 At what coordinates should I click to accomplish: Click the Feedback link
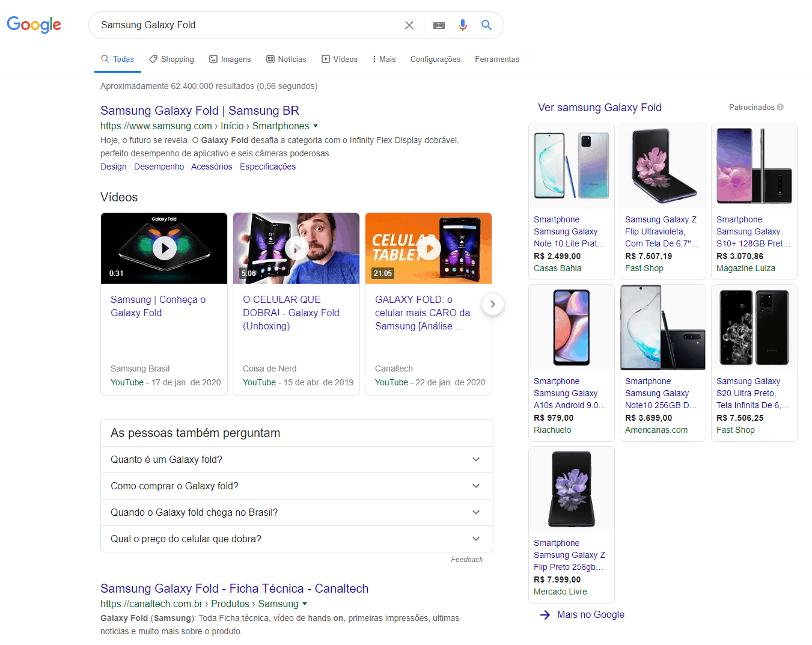click(x=467, y=560)
